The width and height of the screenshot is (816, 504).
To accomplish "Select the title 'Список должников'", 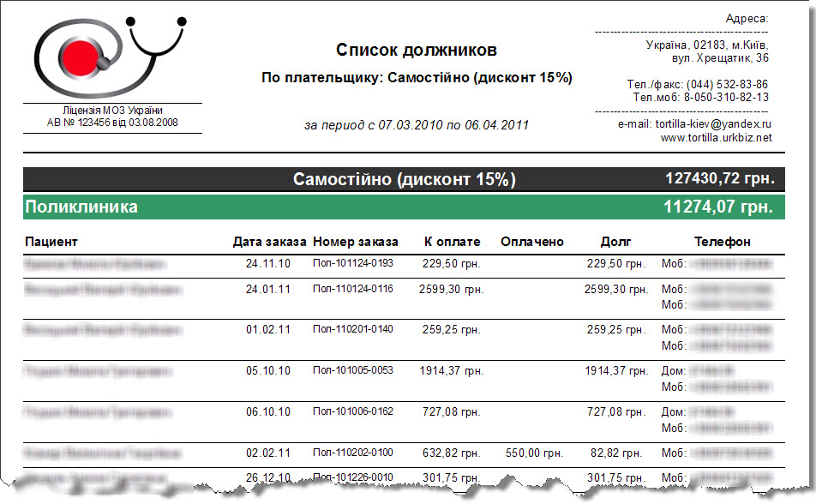I will point(417,50).
